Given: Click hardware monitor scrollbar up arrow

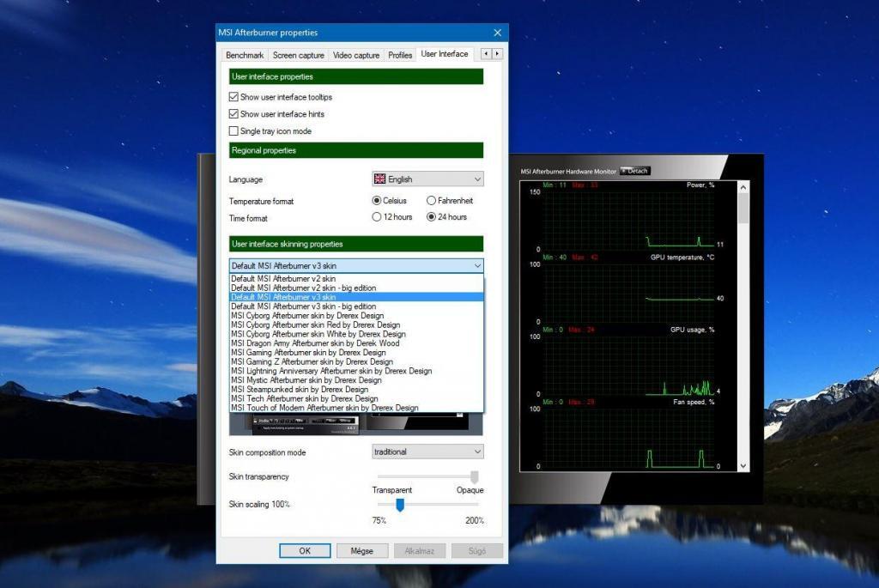Looking at the screenshot, I should point(743,186).
